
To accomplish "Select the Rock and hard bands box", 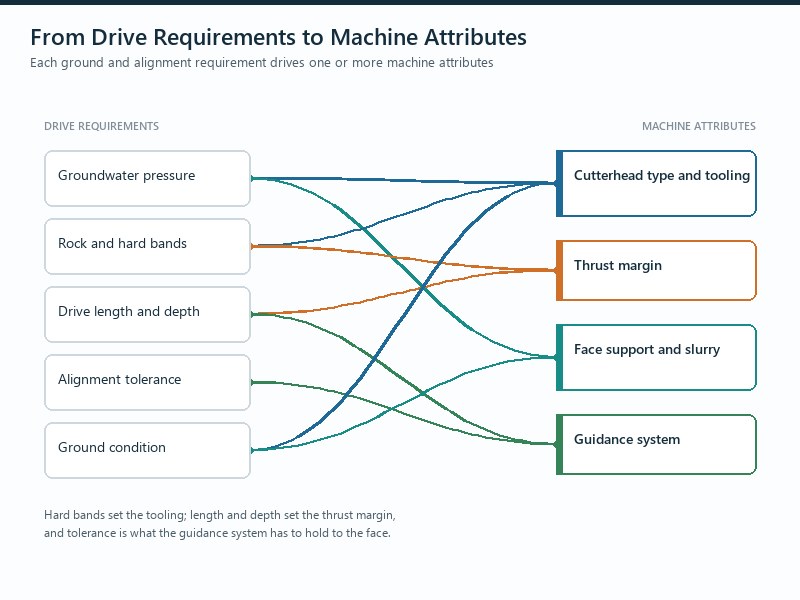I will click(x=147, y=246).
